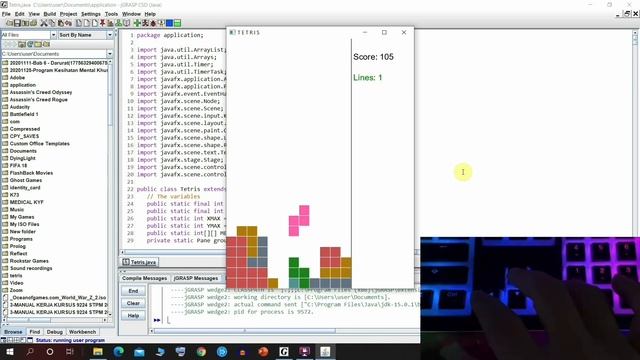Viewport: 640px width, 360px height.
Task: Click Windows taskbar search icon
Action: pyautogui.click(x=30, y=351)
